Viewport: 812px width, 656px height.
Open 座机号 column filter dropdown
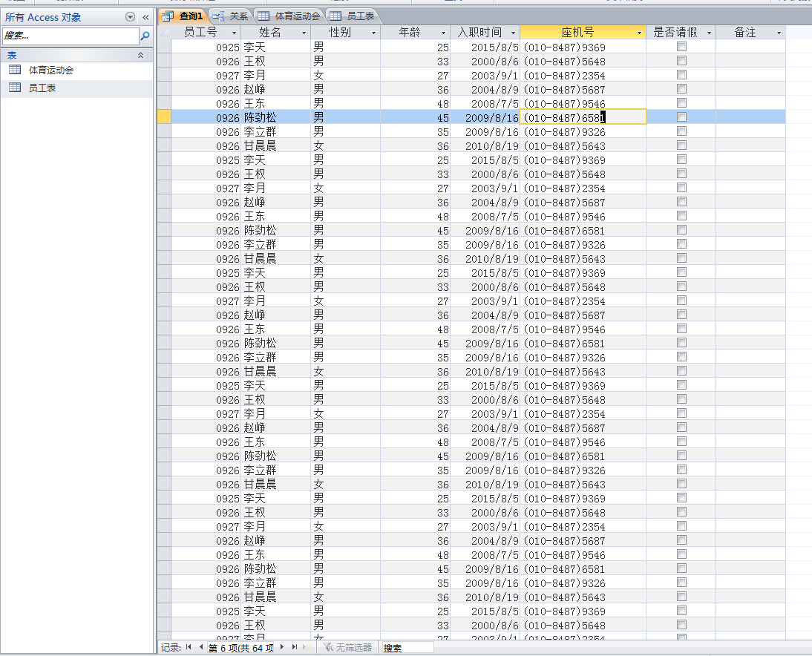pyautogui.click(x=640, y=33)
